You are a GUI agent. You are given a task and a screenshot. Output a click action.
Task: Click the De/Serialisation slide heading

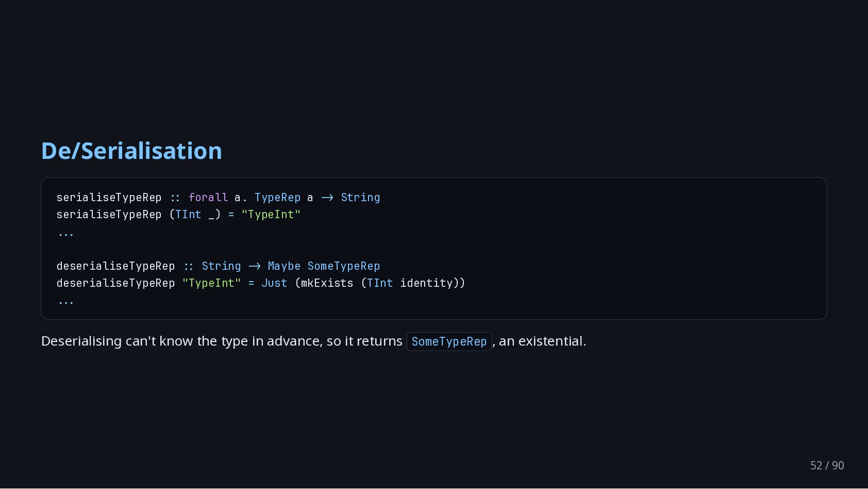(x=131, y=151)
